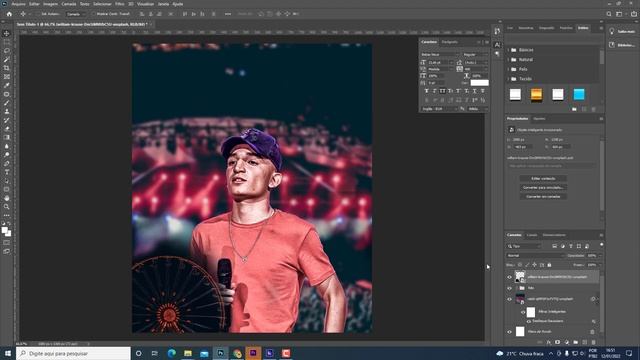The width and height of the screenshot is (640, 360).
Task: Open the Filtro menu
Action: tap(120, 4)
